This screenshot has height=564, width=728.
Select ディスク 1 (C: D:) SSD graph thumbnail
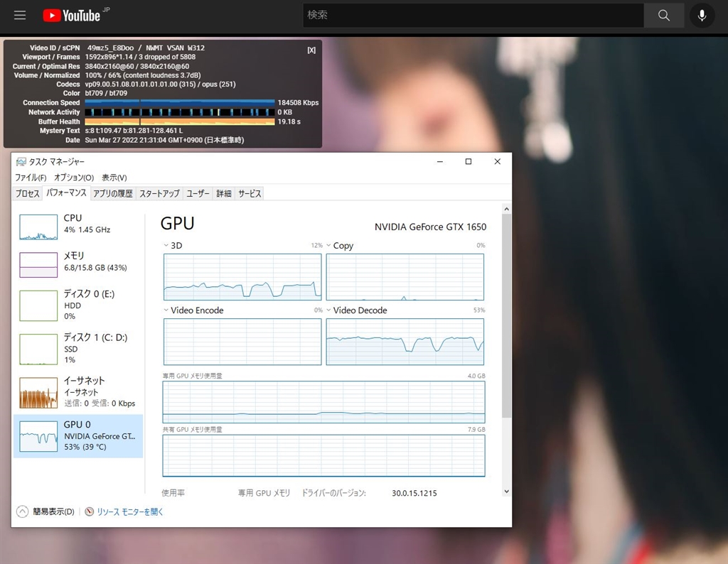[38, 349]
